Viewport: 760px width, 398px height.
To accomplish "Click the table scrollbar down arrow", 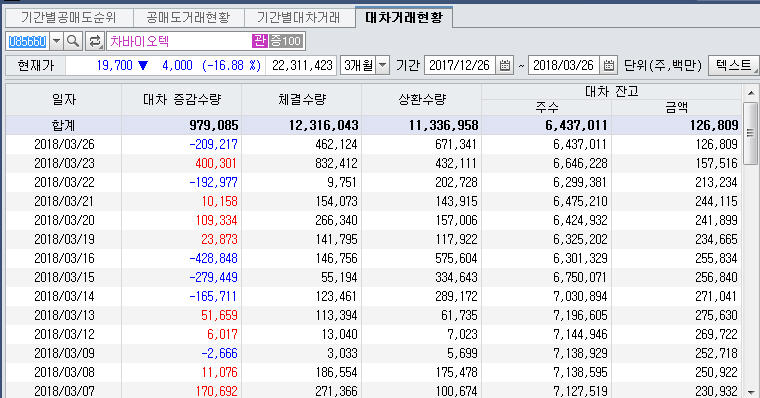I will point(750,391).
